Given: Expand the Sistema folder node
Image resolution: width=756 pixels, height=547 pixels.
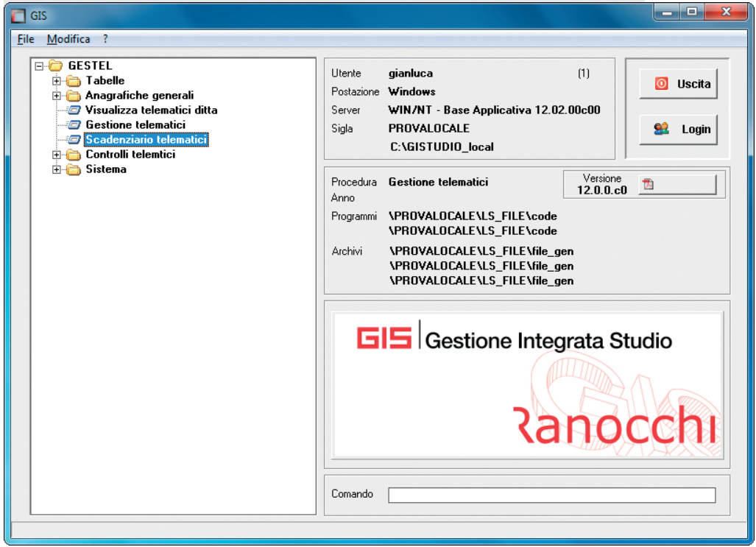Looking at the screenshot, I should coord(57,170).
